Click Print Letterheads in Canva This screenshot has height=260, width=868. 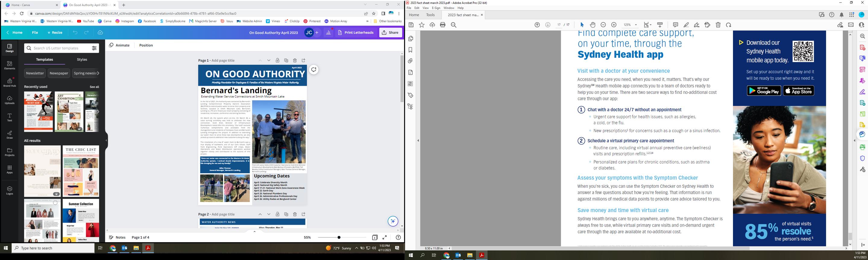click(x=356, y=32)
